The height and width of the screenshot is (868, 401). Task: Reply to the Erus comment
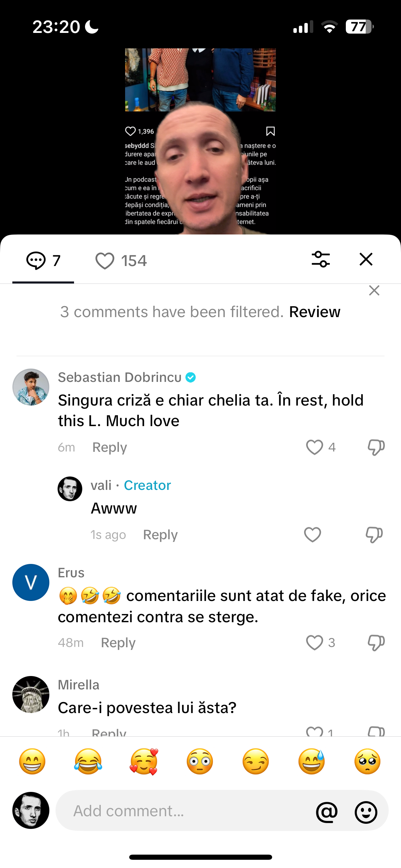pos(118,643)
